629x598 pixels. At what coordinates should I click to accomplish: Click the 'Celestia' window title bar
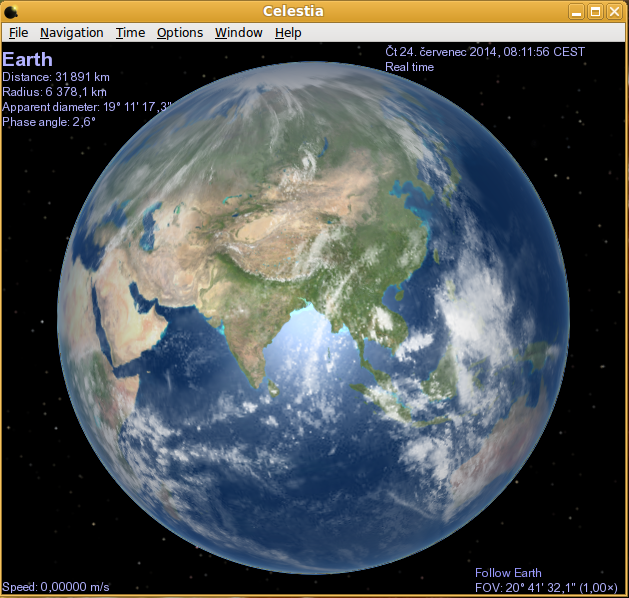(x=293, y=11)
